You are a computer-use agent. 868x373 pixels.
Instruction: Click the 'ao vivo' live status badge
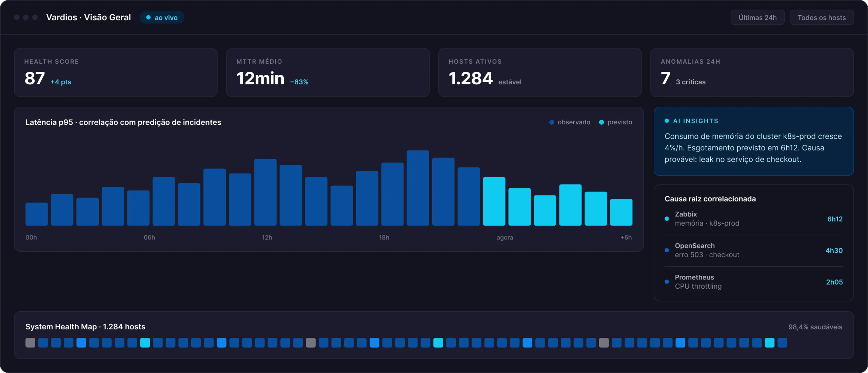pos(162,18)
